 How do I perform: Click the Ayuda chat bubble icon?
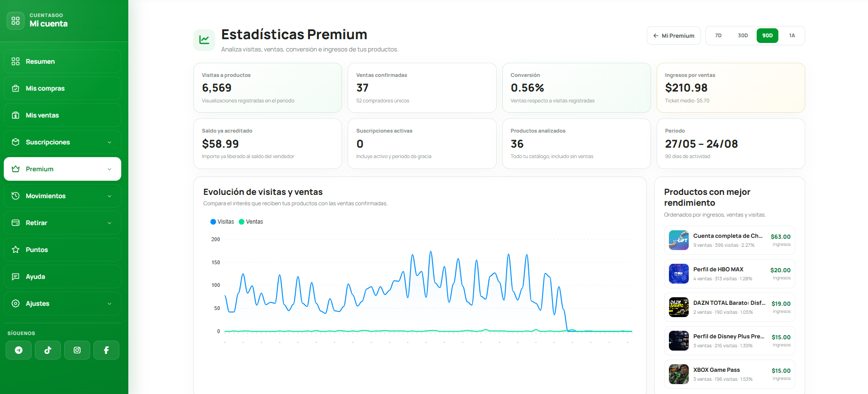tap(16, 277)
